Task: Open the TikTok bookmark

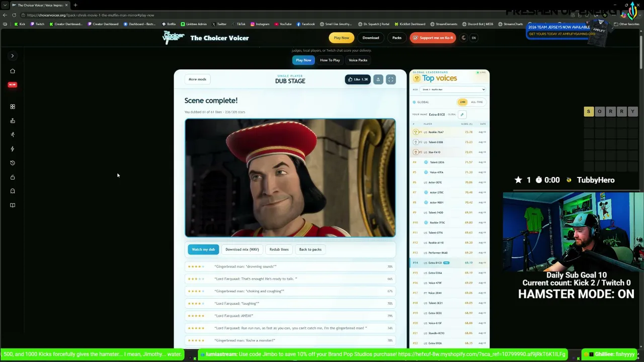Action: tap(238, 24)
